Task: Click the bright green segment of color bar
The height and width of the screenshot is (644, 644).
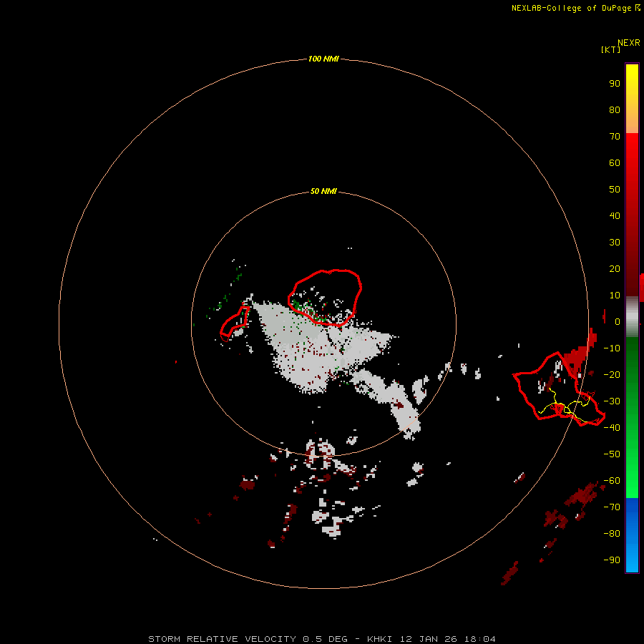Action: pos(632,418)
